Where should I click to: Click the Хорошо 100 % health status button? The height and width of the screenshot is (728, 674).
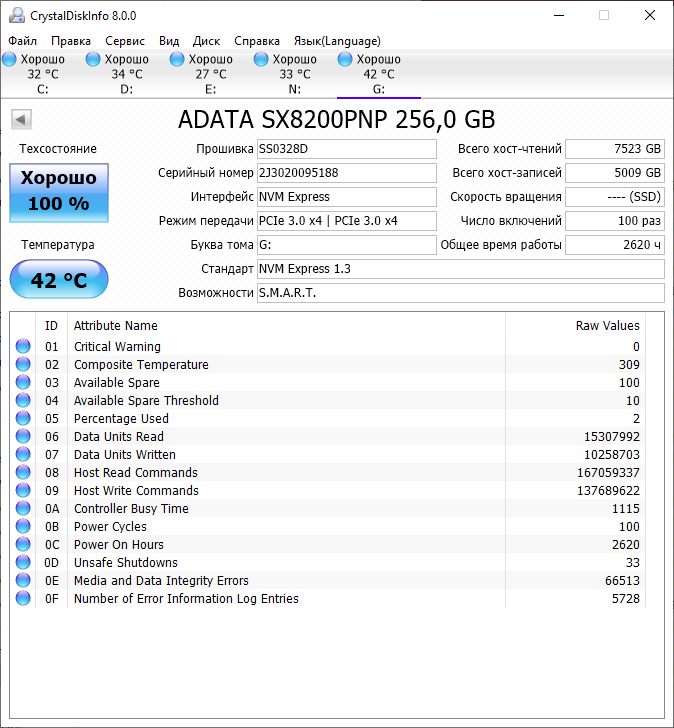tap(59, 193)
